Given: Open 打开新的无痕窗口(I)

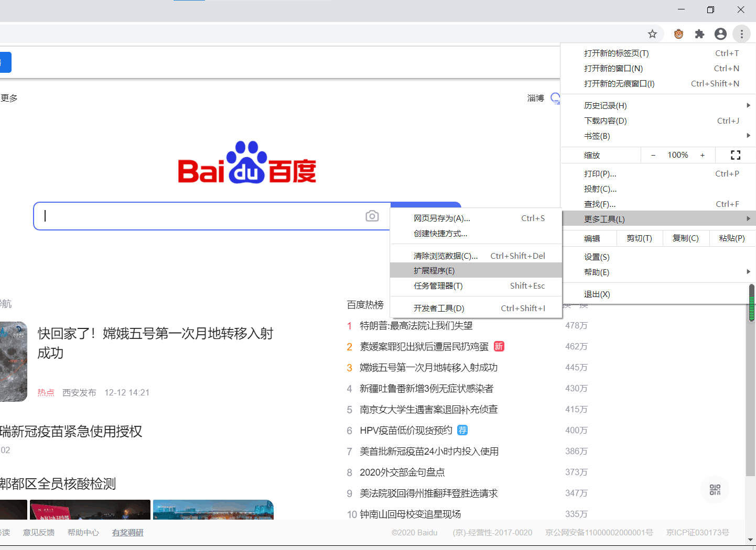Looking at the screenshot, I should tap(658, 83).
